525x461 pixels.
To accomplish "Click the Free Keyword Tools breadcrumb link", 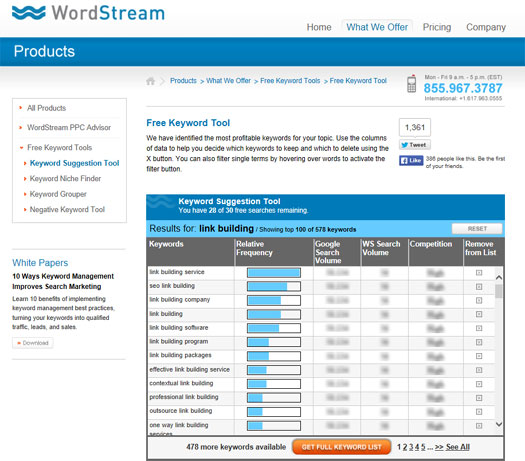I will 290,81.
